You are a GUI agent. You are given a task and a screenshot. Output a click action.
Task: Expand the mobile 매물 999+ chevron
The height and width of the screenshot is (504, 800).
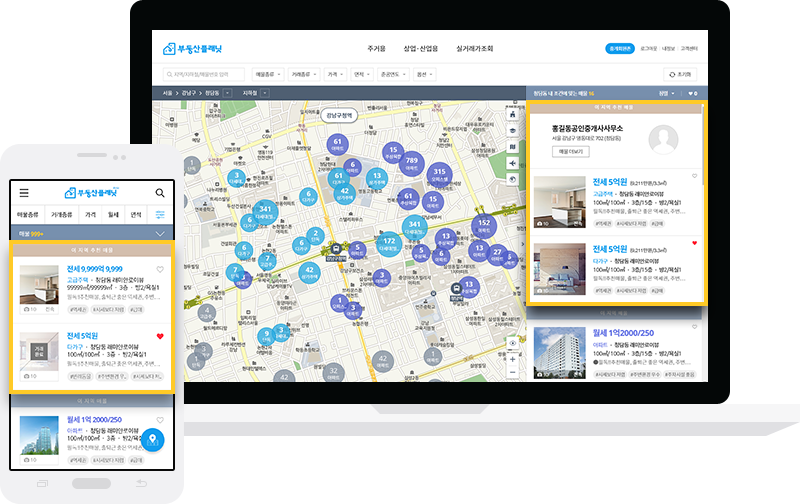click(x=160, y=233)
